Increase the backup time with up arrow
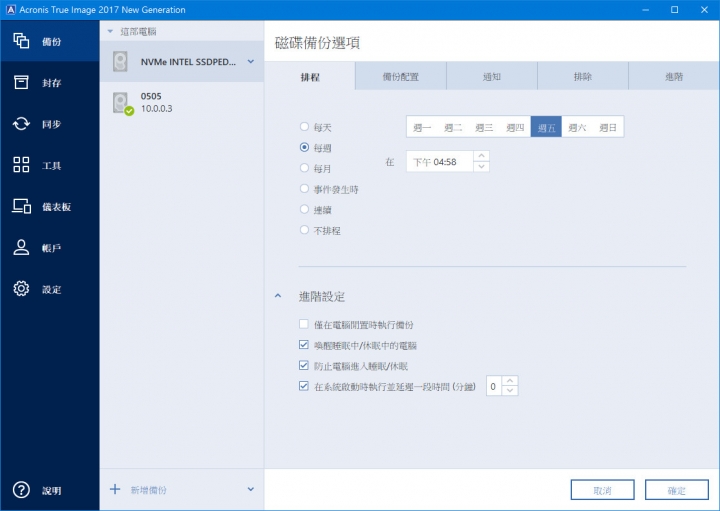Image resolution: width=720 pixels, height=511 pixels. [481, 156]
